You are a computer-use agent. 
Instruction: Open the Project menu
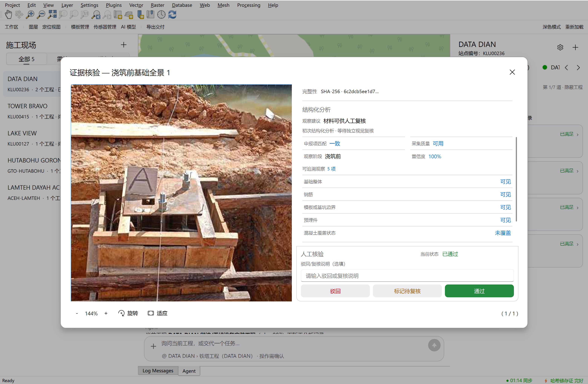click(12, 5)
